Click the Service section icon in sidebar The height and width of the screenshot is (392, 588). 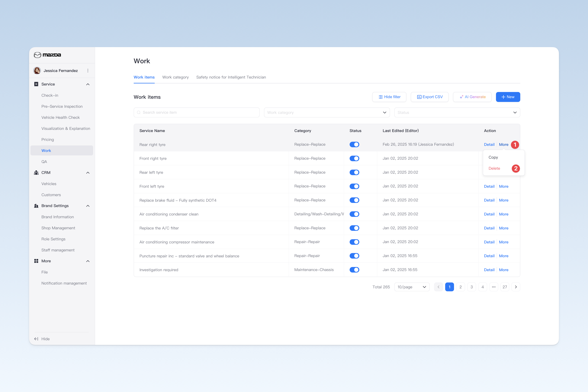click(36, 84)
